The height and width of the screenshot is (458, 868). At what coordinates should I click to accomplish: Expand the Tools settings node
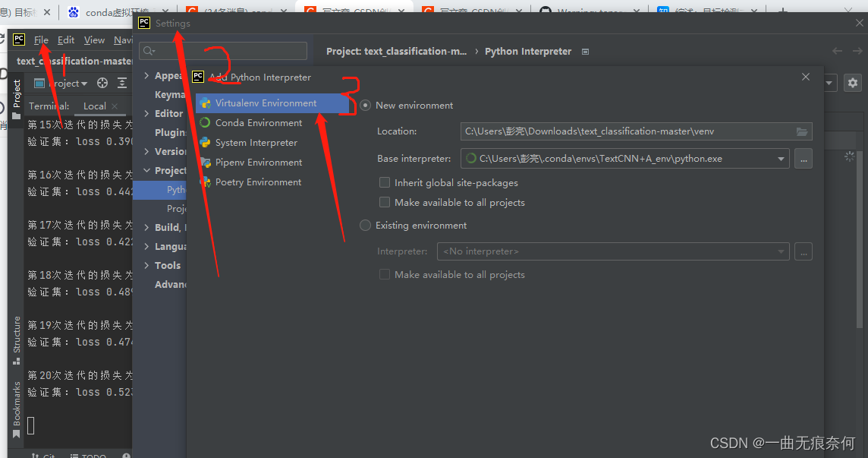click(146, 265)
